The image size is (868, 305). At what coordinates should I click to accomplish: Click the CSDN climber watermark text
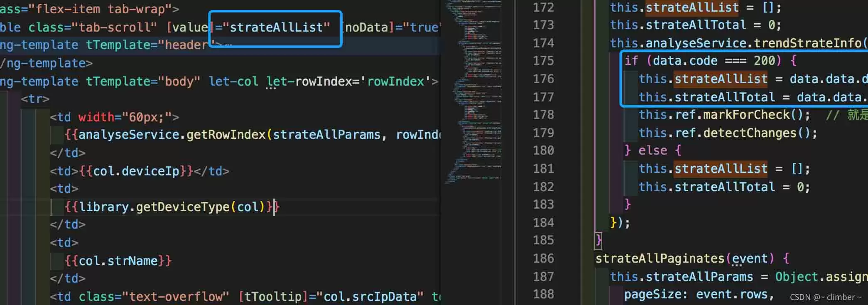point(826,297)
